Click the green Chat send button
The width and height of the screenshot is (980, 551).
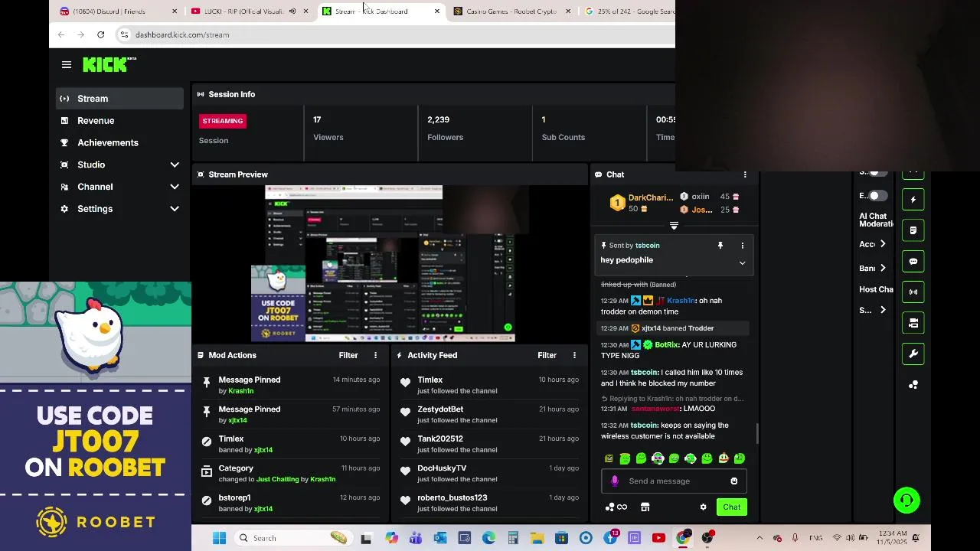731,507
